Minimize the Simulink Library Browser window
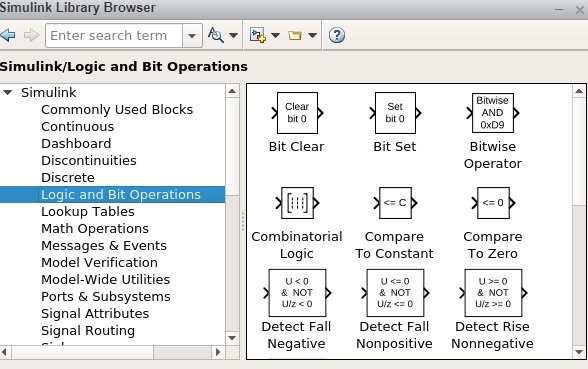 click(x=559, y=9)
